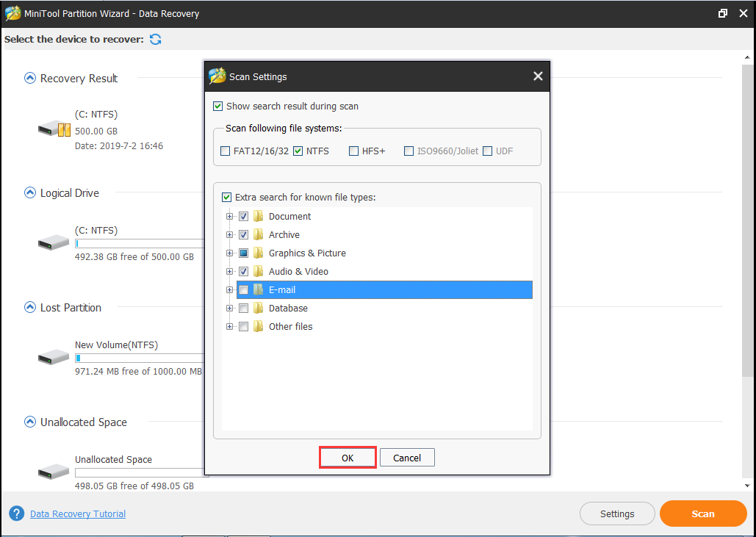The image size is (756, 537).
Task: Select the New Volume(NTFS) lost partition drive icon
Action: click(x=54, y=357)
